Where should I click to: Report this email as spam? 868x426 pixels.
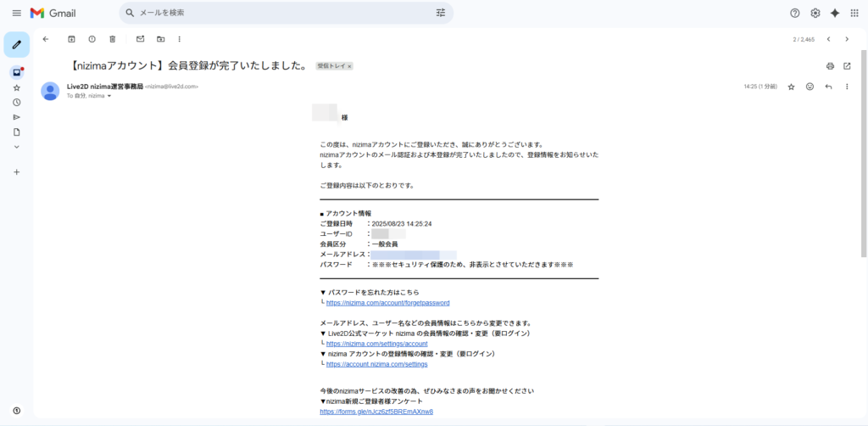pos(92,39)
